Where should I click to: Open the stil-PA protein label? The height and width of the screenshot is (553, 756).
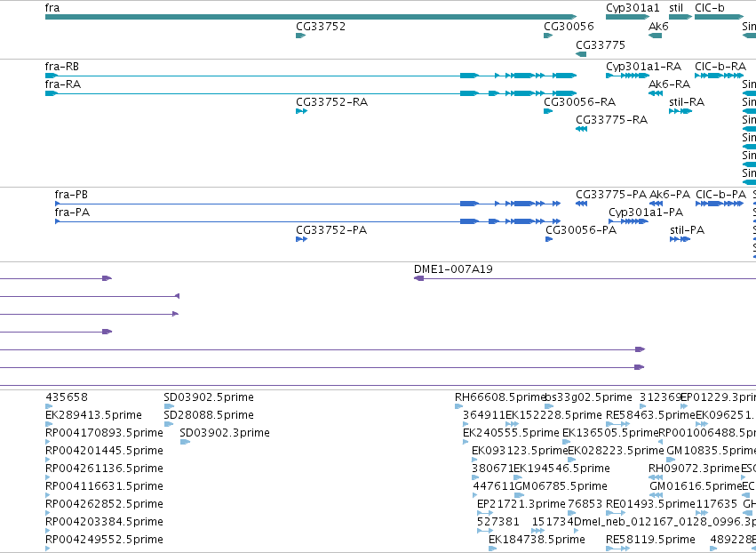[x=687, y=230]
